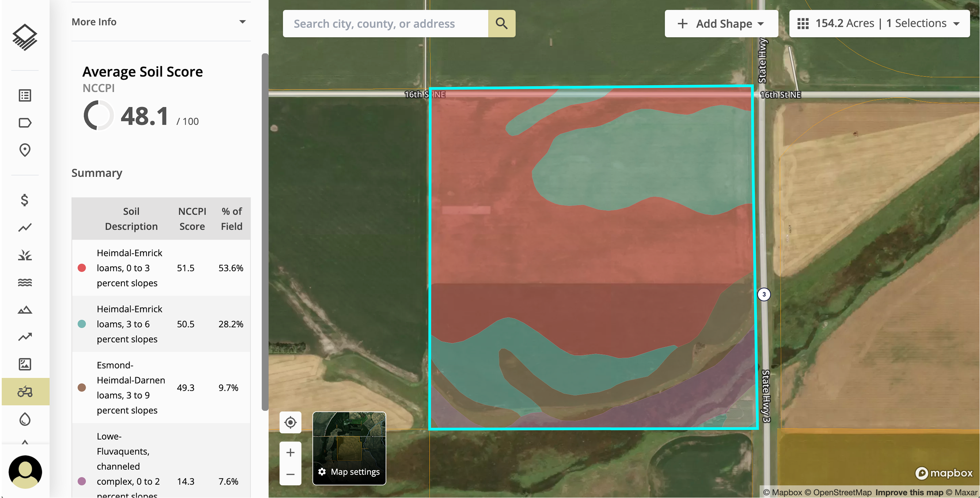Image resolution: width=980 pixels, height=498 pixels.
Task: Select the water waves sidebar icon
Action: click(25, 283)
